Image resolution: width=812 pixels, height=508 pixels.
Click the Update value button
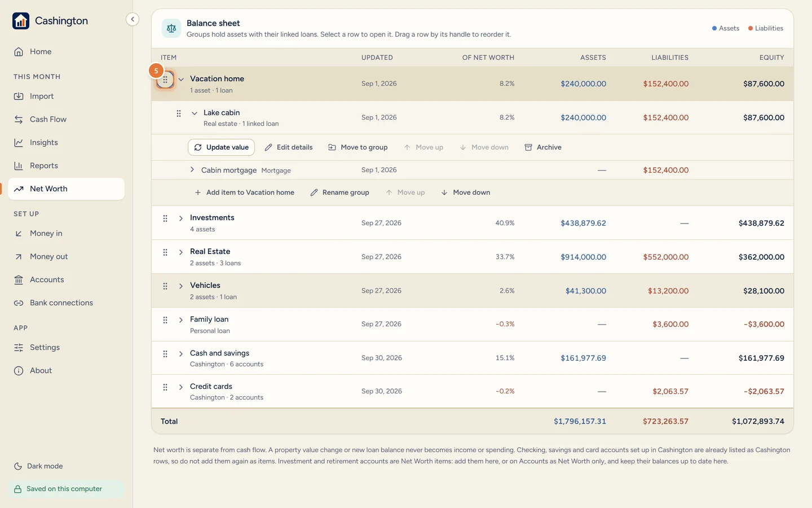221,147
